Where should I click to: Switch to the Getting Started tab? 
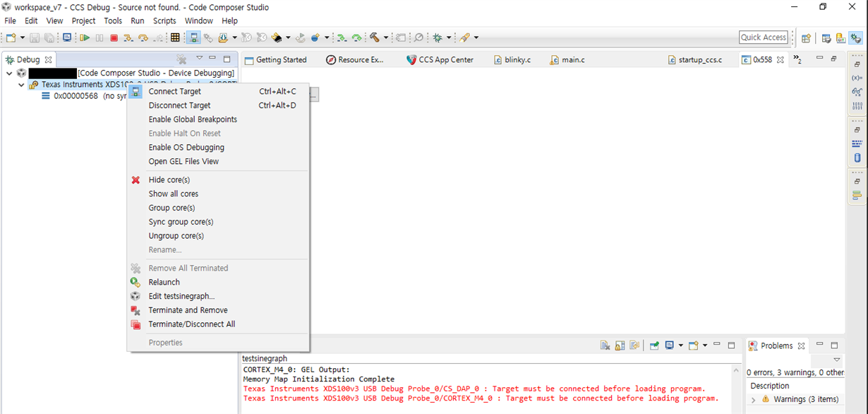pos(275,60)
